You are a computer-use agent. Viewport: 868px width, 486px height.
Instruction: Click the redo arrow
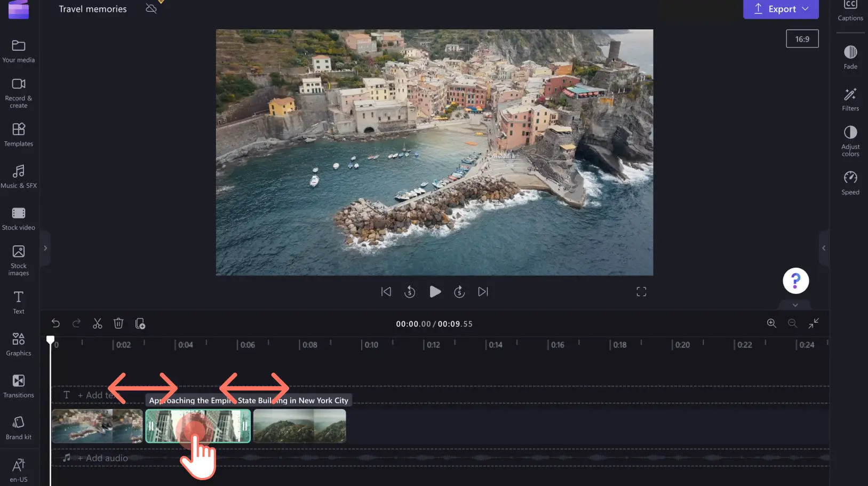pos(76,323)
